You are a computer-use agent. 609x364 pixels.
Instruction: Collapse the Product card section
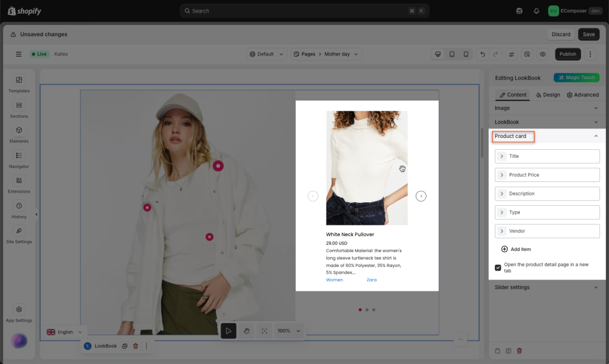tap(596, 136)
